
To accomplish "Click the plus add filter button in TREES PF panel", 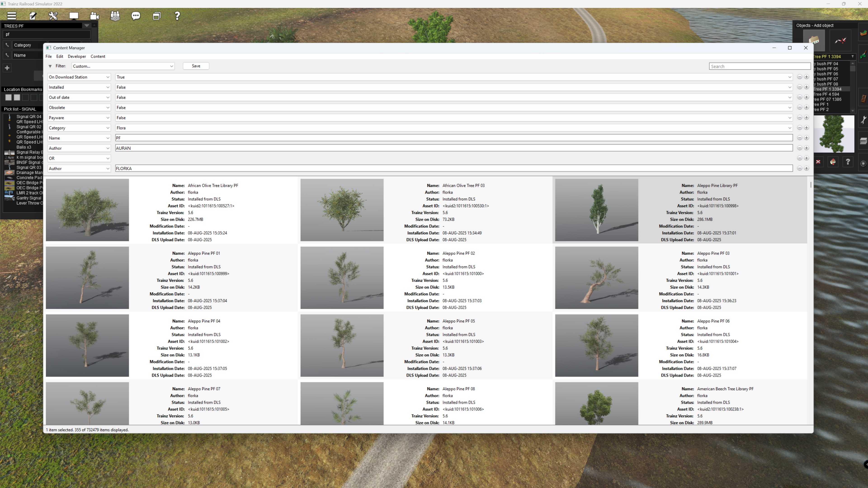I will [x=7, y=68].
